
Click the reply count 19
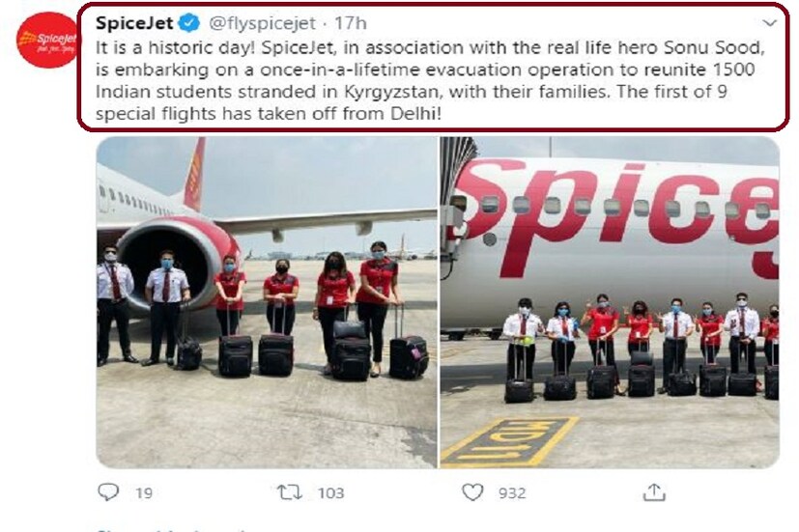(x=143, y=493)
